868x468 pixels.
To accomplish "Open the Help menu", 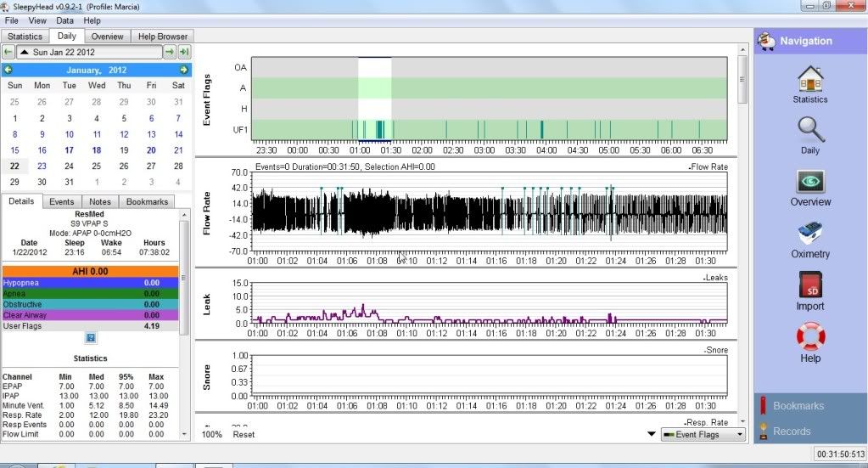I will click(92, 20).
